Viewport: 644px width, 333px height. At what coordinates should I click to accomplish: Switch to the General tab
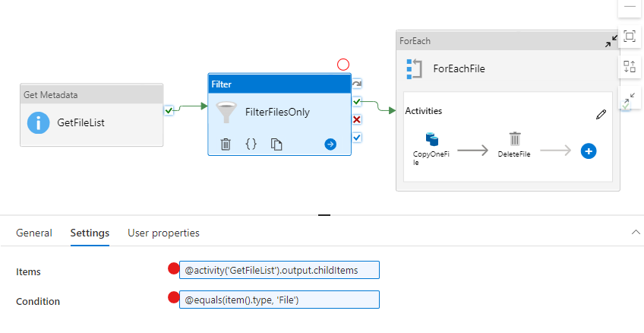[x=34, y=233]
